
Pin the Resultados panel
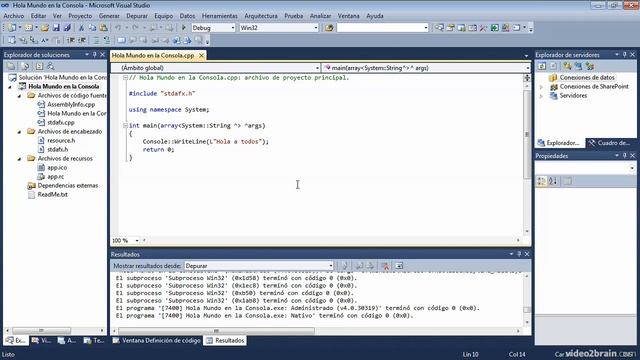[x=519, y=254]
